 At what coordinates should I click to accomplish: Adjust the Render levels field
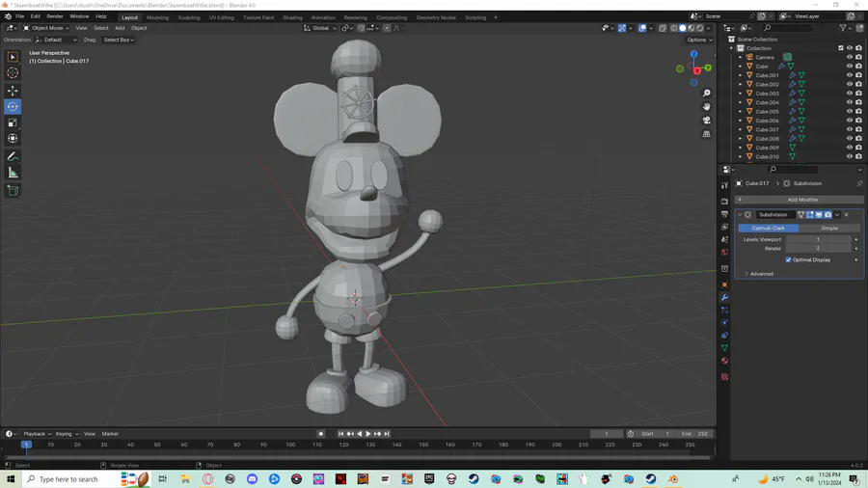(x=818, y=249)
